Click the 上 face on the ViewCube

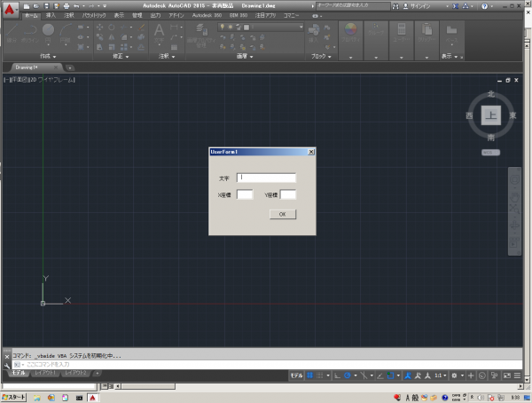[x=489, y=115]
